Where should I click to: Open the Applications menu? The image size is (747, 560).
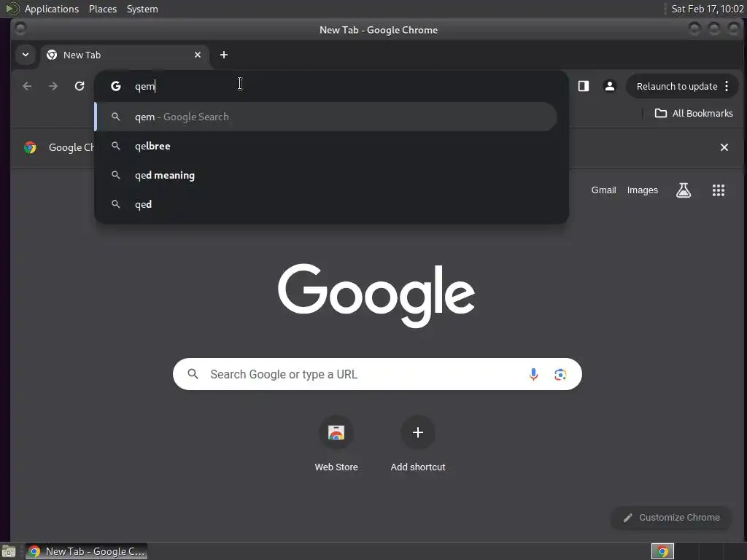coord(52,9)
